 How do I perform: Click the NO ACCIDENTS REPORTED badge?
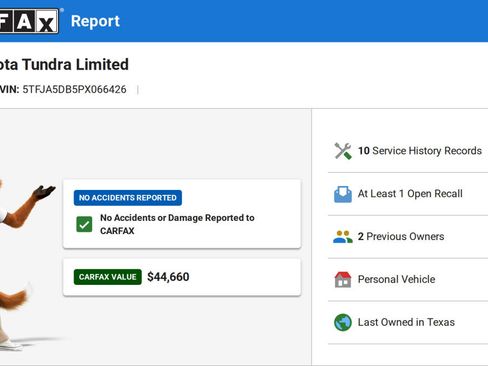(128, 198)
